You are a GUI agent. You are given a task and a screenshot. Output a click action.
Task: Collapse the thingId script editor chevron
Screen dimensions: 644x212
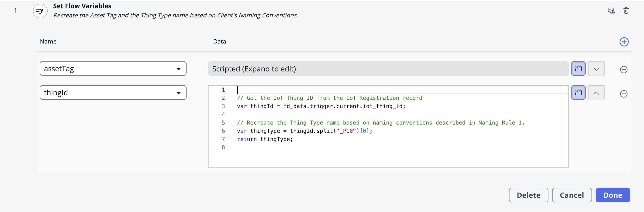click(596, 93)
